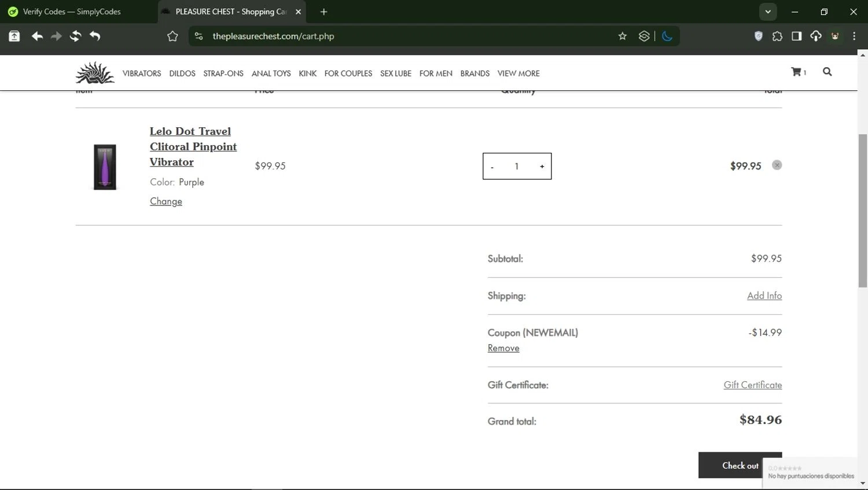Click the star icon left of the address bar
Image resolution: width=868 pixels, height=490 pixels.
click(x=172, y=36)
